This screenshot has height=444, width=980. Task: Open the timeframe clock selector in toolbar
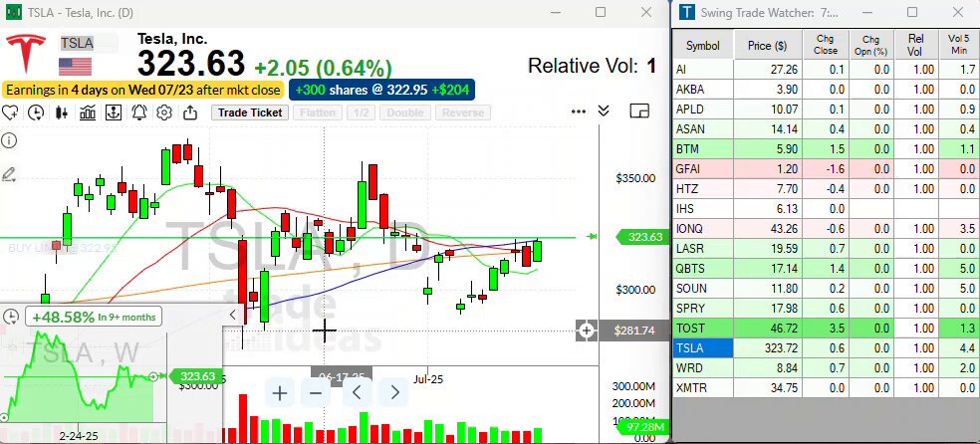pyautogui.click(x=36, y=113)
